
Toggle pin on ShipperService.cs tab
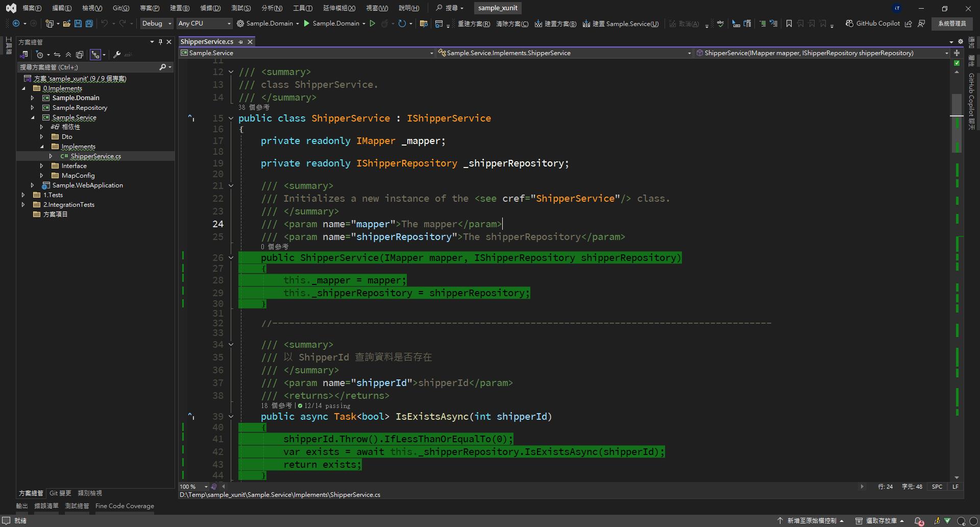click(x=241, y=42)
